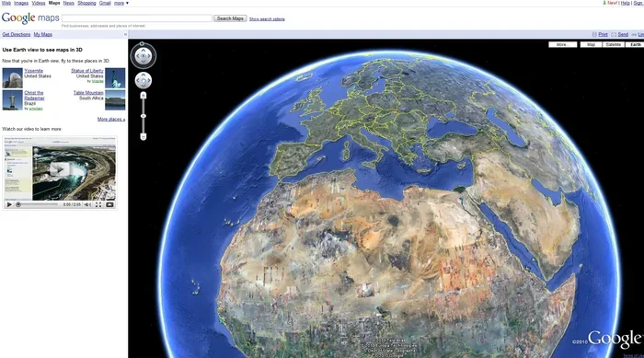Select the Earth view button
Viewport: 644px width, 358px height.
pyautogui.click(x=635, y=44)
